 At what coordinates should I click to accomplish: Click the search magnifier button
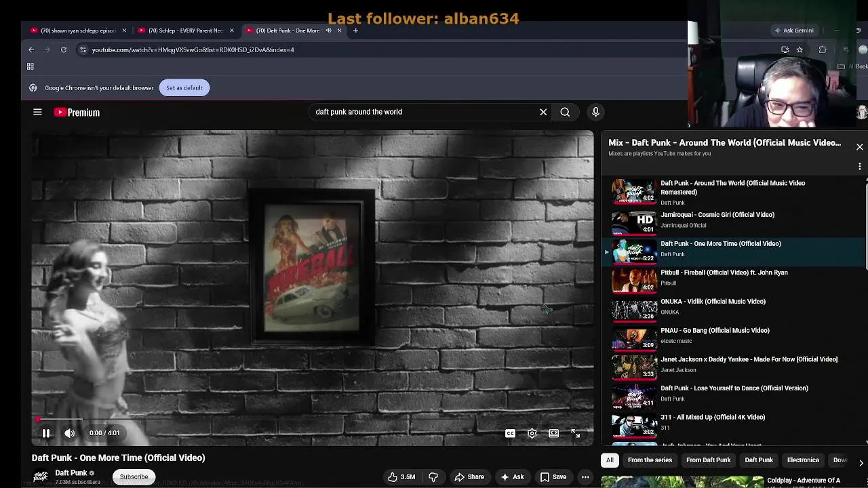[565, 112]
